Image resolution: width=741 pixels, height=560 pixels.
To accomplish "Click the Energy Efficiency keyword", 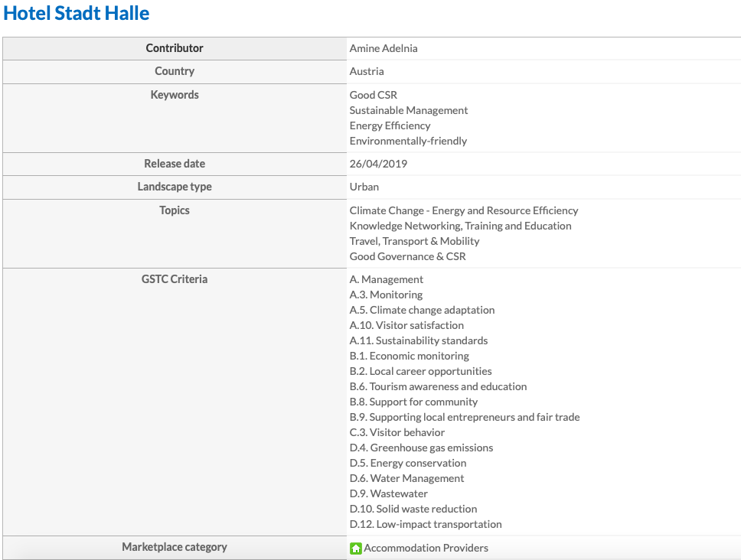I will click(390, 125).
